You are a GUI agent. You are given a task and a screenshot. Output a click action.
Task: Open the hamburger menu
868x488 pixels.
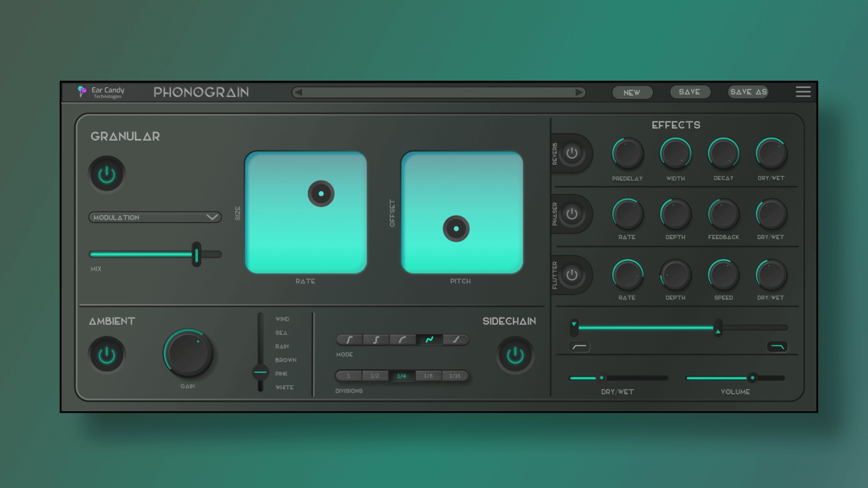(803, 92)
